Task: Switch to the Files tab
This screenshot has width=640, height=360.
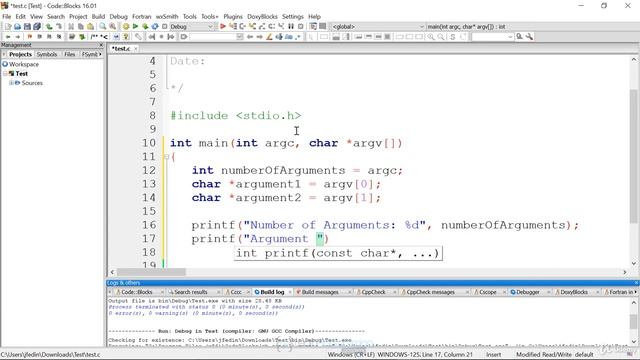Action: (x=69, y=54)
